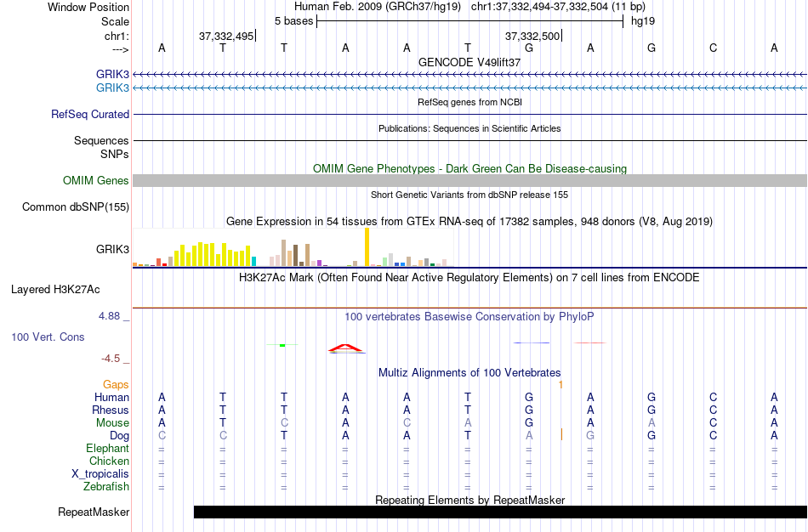Open 'Publications: Sequences in Scientific Articles' title
The image size is (808, 532).
click(x=469, y=128)
